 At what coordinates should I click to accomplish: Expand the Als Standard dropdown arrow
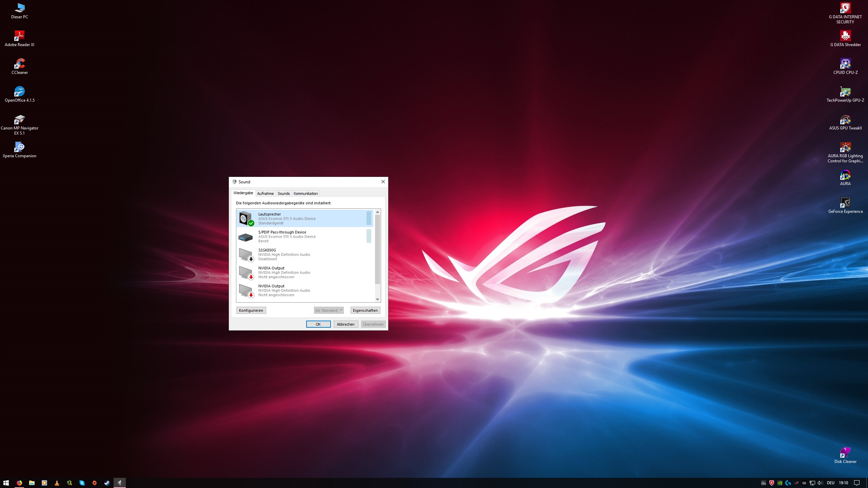[341, 310]
